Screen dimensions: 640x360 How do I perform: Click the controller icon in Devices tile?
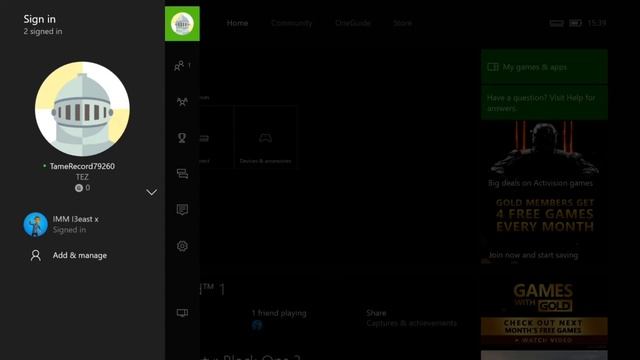265,138
